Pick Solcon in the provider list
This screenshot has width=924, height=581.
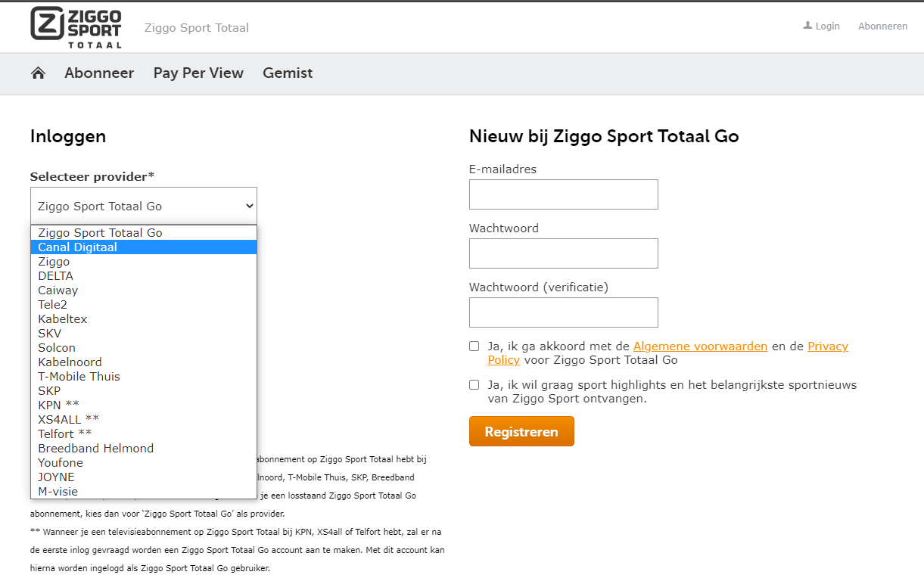144,348
